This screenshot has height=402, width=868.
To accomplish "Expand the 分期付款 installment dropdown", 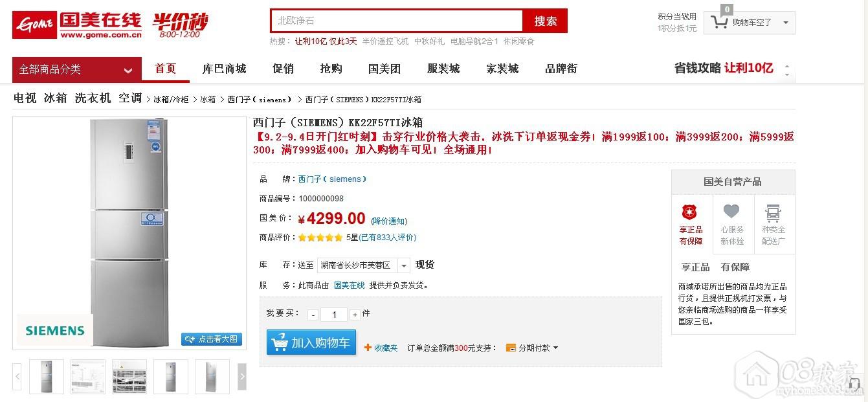I will tap(555, 348).
